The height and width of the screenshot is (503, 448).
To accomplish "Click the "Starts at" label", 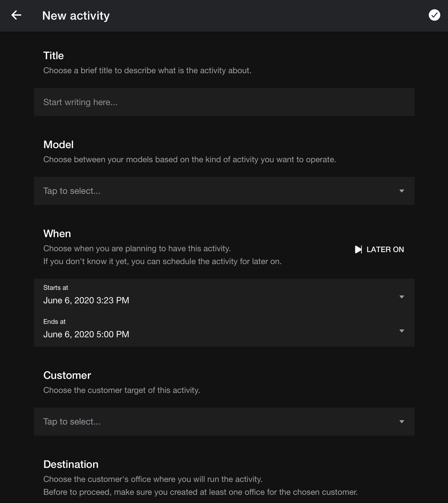I will (56, 288).
